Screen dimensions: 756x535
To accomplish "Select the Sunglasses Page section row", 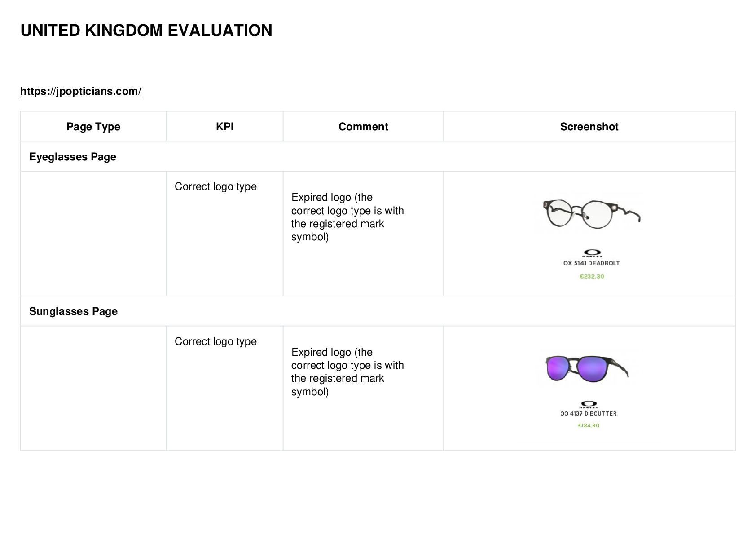I will pos(378,311).
